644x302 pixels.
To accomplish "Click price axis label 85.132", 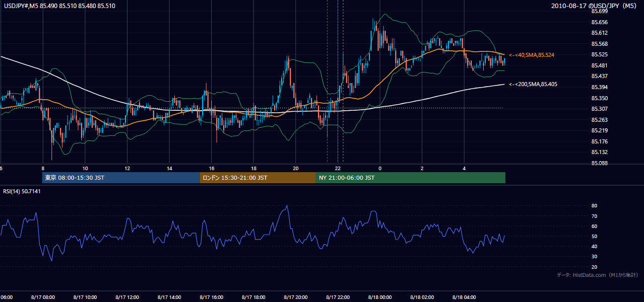I will click(x=599, y=152).
